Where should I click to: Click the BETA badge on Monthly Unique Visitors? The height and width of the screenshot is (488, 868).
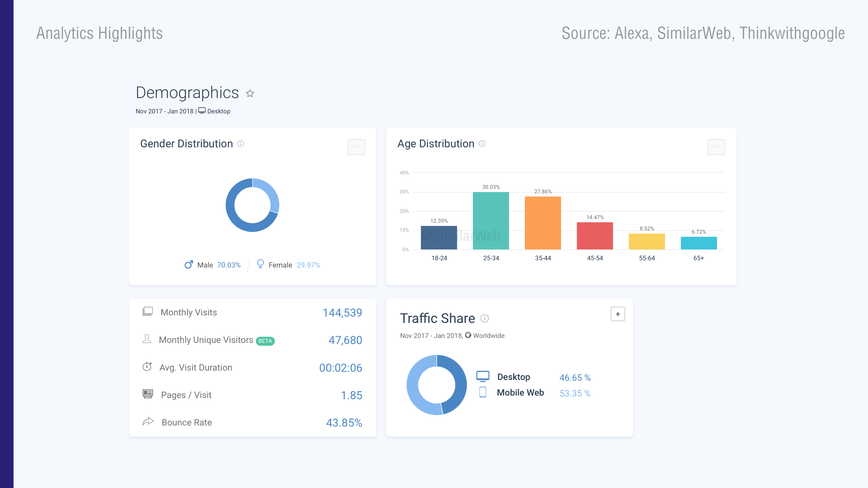265,341
